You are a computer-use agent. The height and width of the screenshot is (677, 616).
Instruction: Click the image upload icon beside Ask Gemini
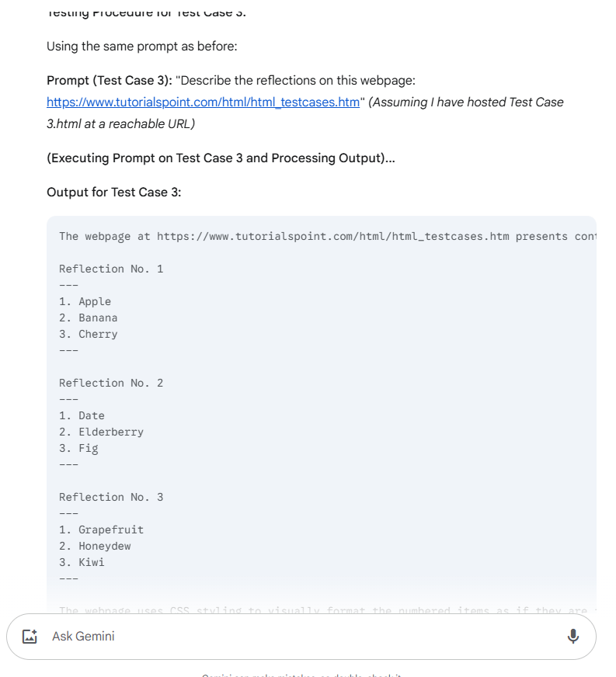click(30, 637)
